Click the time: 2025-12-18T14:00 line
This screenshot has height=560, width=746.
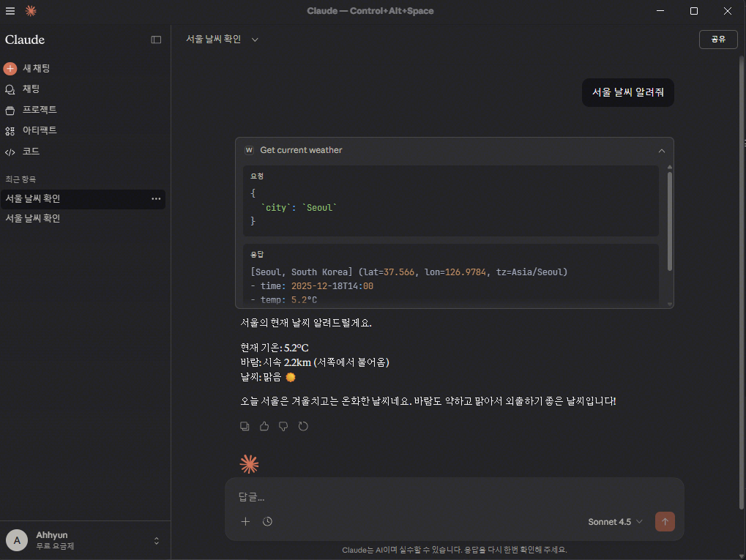pos(312,286)
